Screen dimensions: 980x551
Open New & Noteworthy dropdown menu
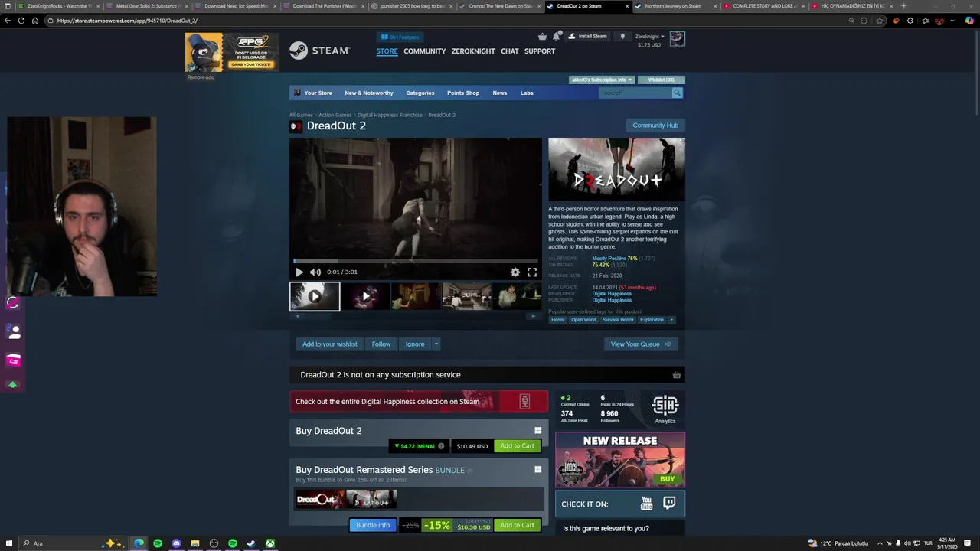pos(369,93)
